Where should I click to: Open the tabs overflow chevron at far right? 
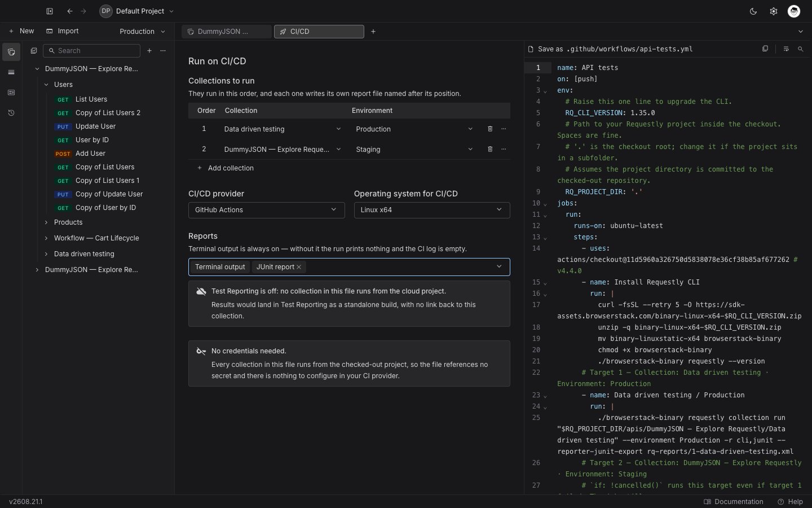[x=801, y=32]
